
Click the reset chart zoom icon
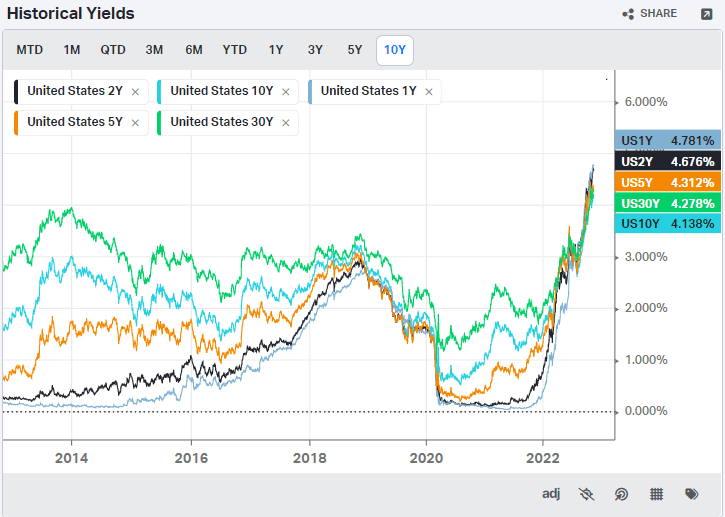tap(621, 494)
